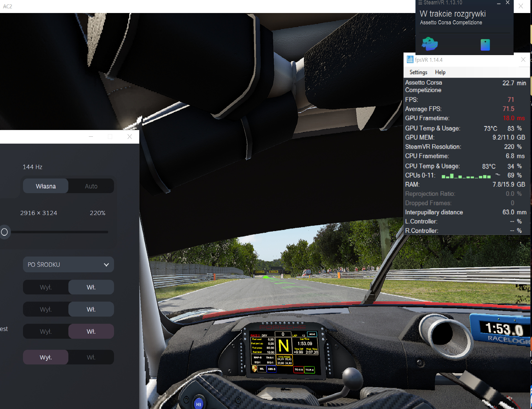
Task: Click the purple-highlighted Wł. option
Action: (x=91, y=332)
